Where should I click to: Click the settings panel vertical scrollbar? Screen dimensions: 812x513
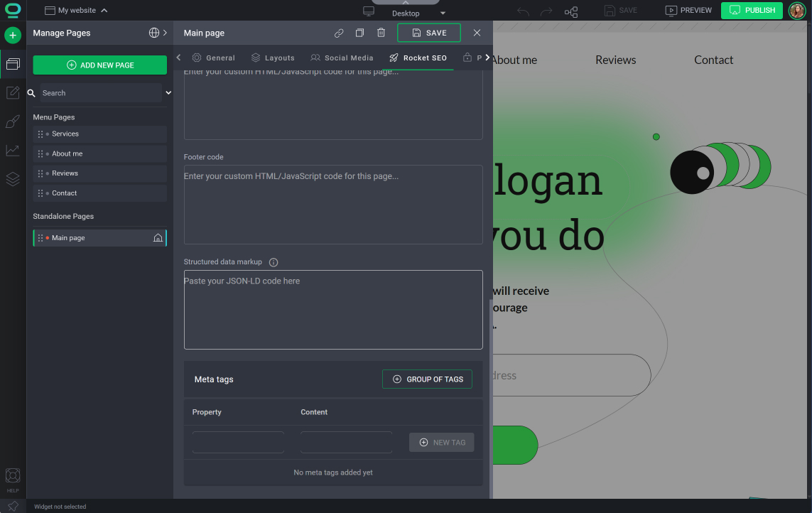coord(491,399)
